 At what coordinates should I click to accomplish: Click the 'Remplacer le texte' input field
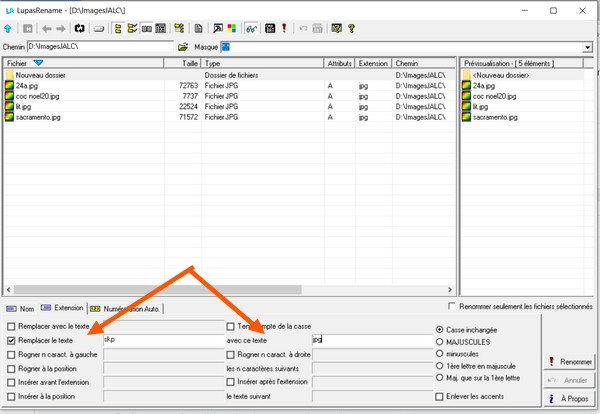(164, 341)
